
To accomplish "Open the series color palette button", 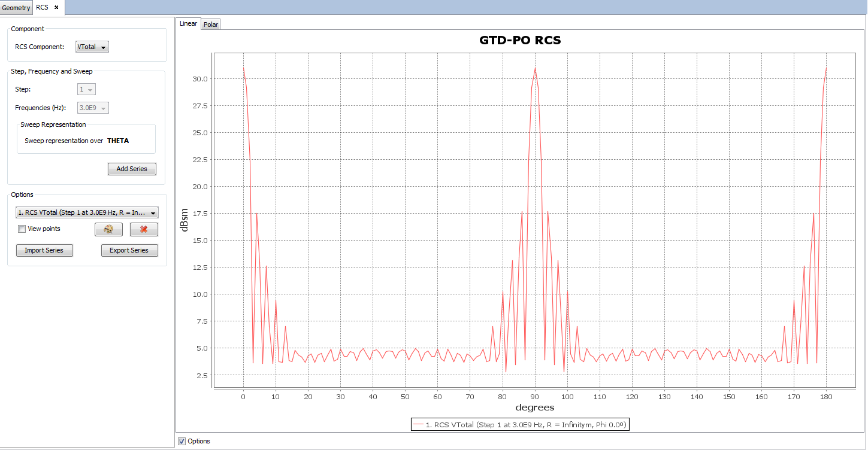I will tap(108, 229).
